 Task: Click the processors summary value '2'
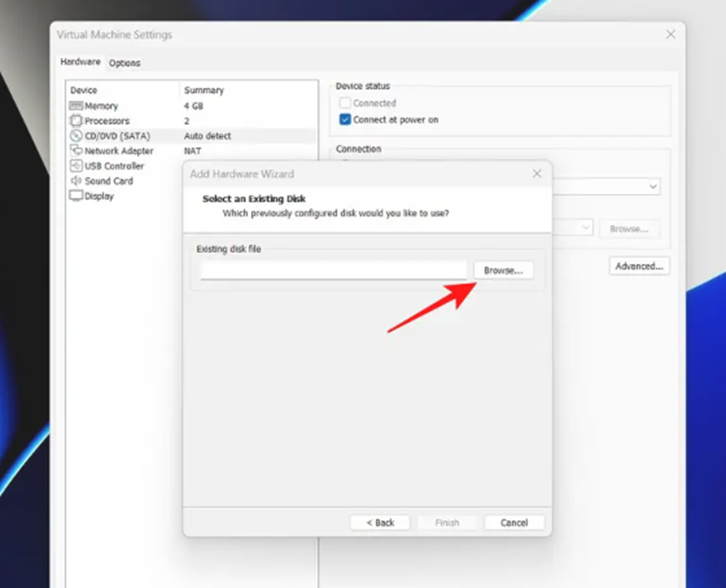[x=187, y=121]
